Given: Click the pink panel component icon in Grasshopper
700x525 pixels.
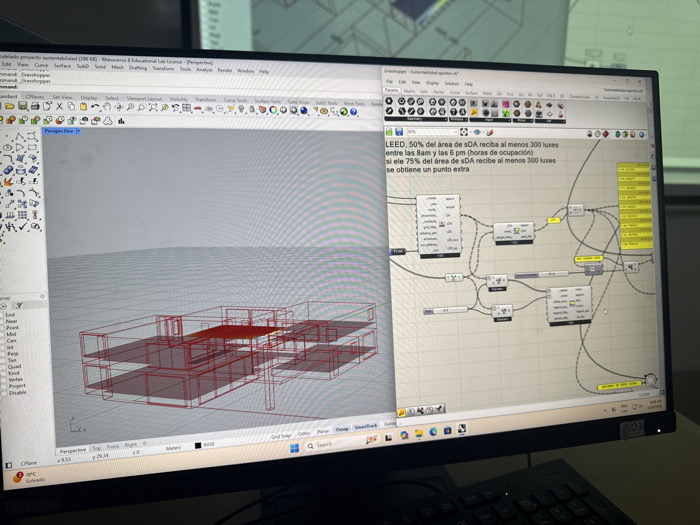Looking at the screenshot, I should 505,104.
